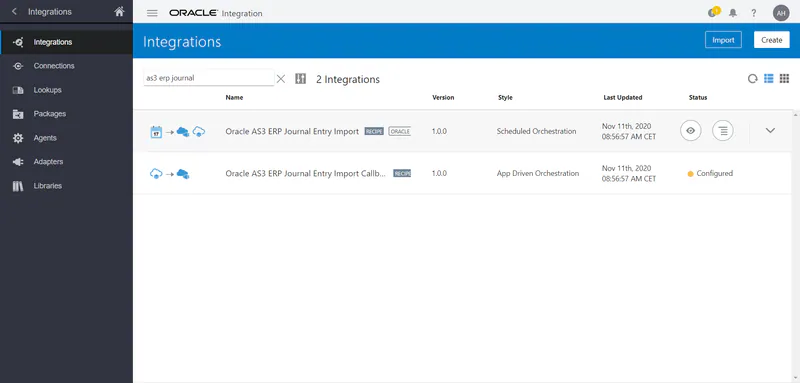Click the Oracle Integration logo
Screen dimensions: 800x383
click(215, 13)
